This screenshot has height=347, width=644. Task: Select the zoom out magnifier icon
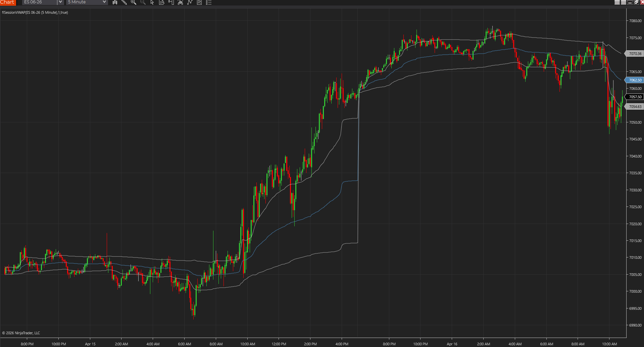pos(143,2)
